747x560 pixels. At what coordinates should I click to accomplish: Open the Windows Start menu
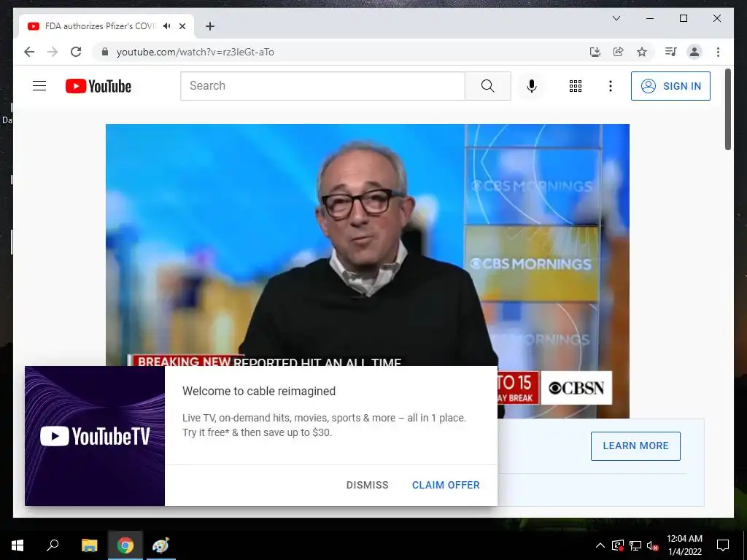18,545
